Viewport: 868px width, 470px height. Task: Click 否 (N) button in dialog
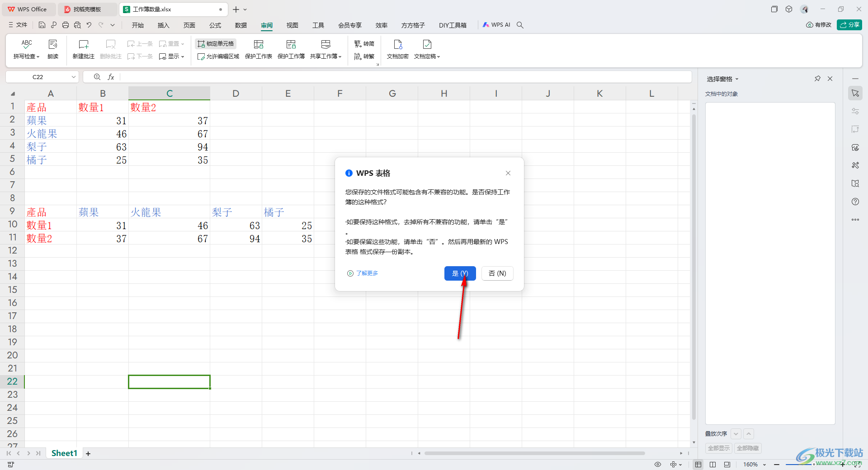coord(497,273)
